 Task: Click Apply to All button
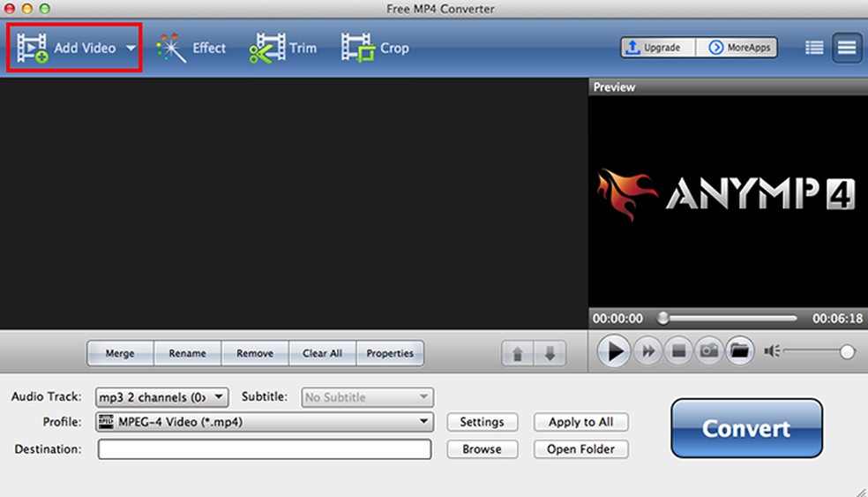(580, 422)
